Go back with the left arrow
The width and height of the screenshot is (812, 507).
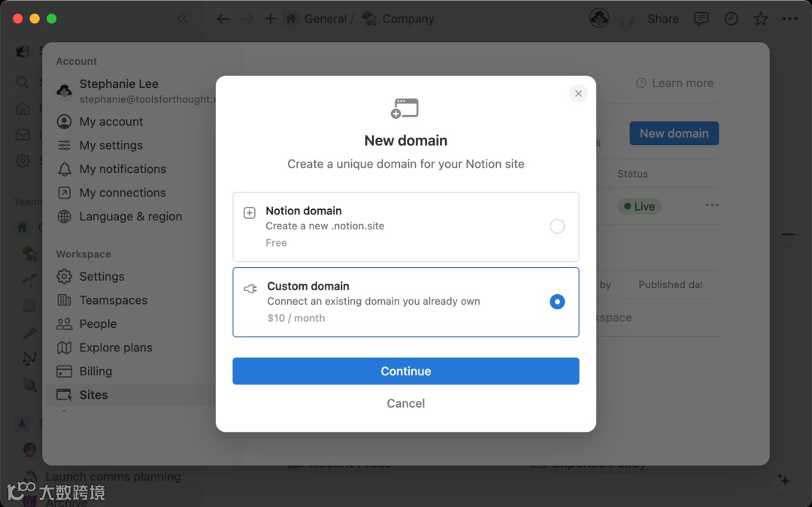223,19
